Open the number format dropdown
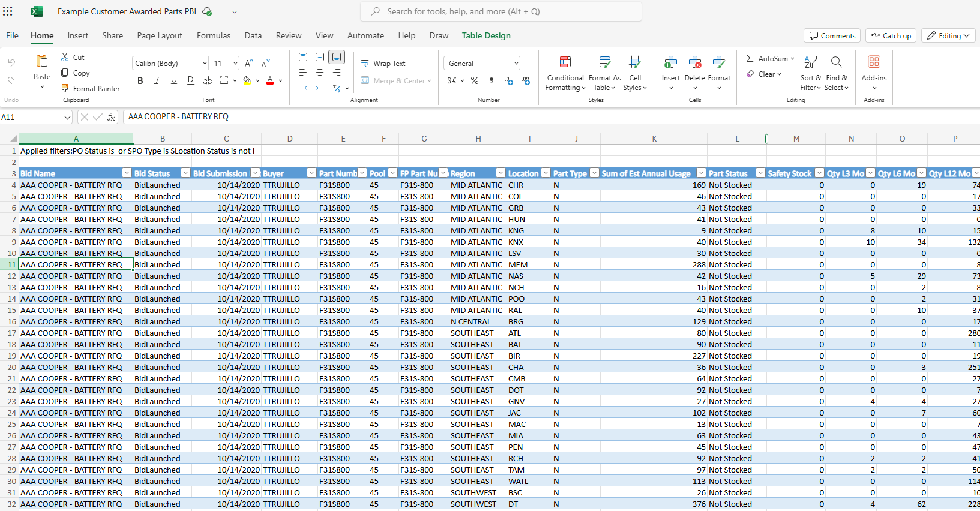 click(516, 63)
